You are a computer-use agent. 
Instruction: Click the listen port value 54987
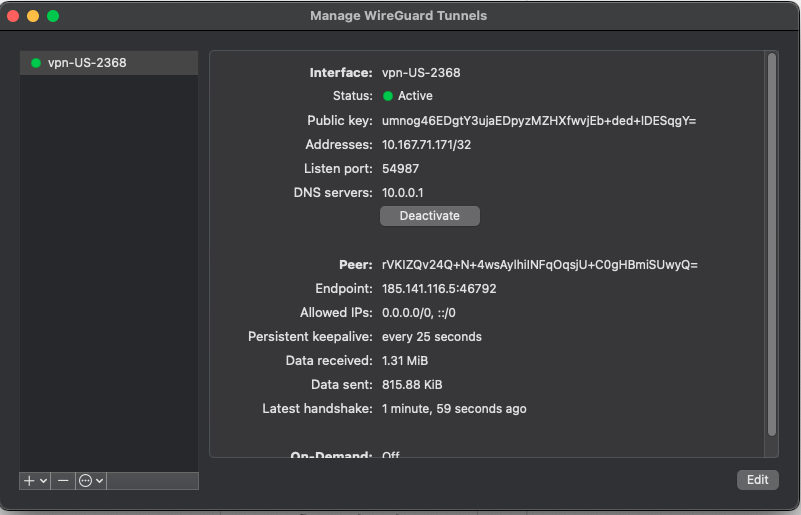pyautogui.click(x=400, y=169)
